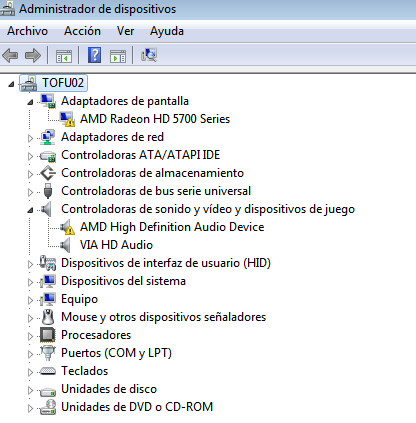Image resolution: width=416 pixels, height=423 pixels.
Task: Select AMD High Definition Audio Device entry
Action: [172, 227]
